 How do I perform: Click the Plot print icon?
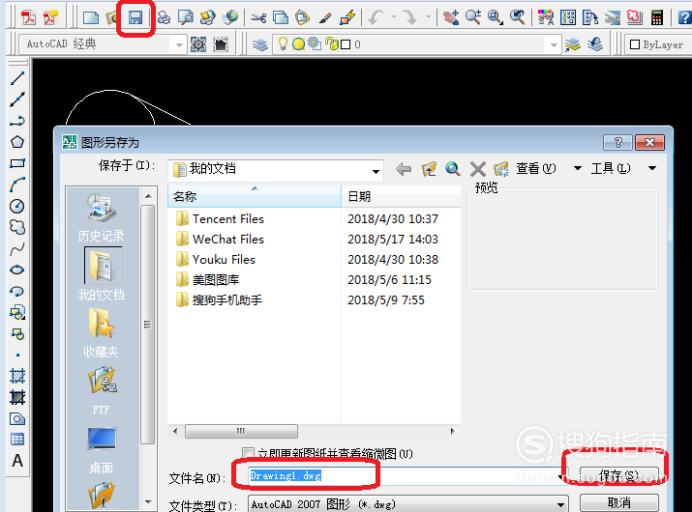164,18
